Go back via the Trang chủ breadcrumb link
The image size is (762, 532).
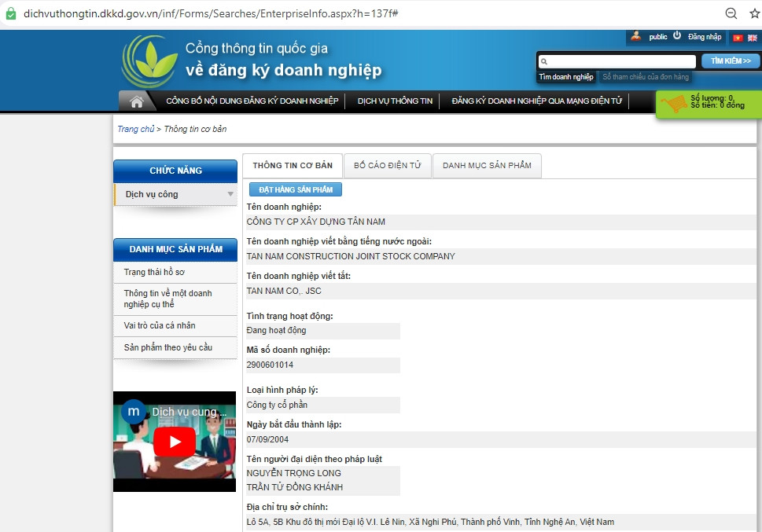[x=135, y=128]
